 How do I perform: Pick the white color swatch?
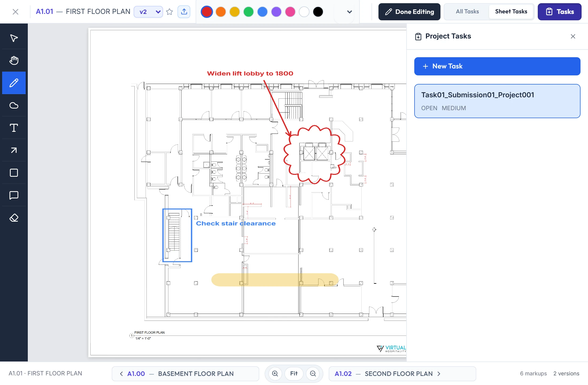click(x=304, y=12)
